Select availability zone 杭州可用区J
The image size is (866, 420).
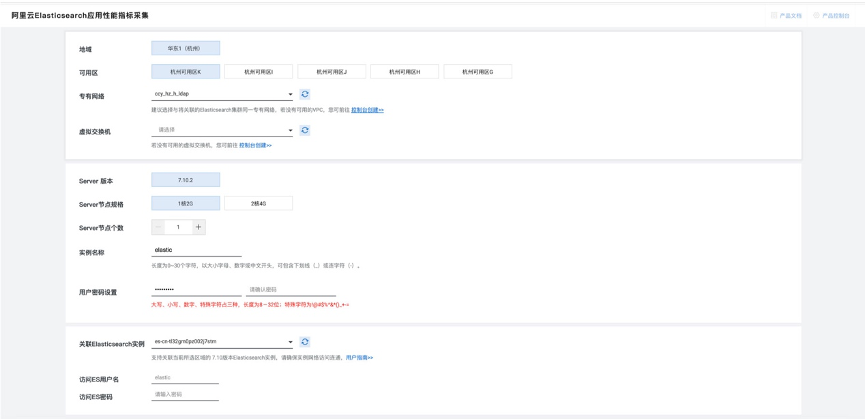pos(331,72)
